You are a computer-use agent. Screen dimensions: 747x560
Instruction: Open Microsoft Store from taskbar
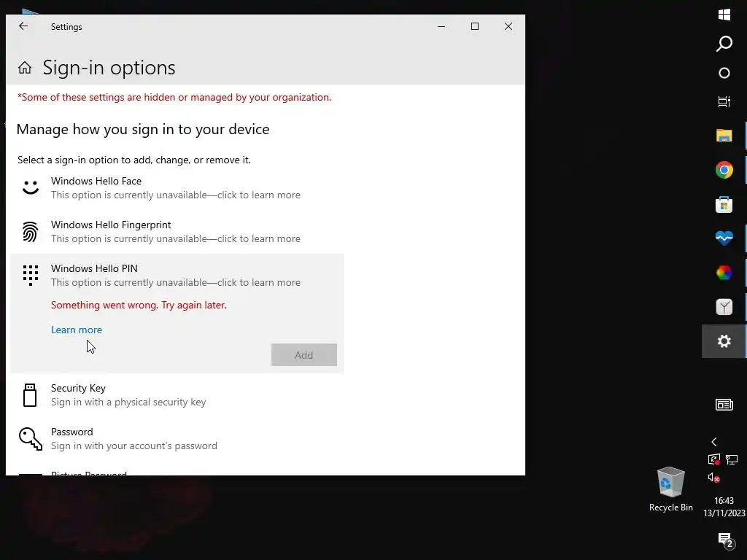[724, 205]
